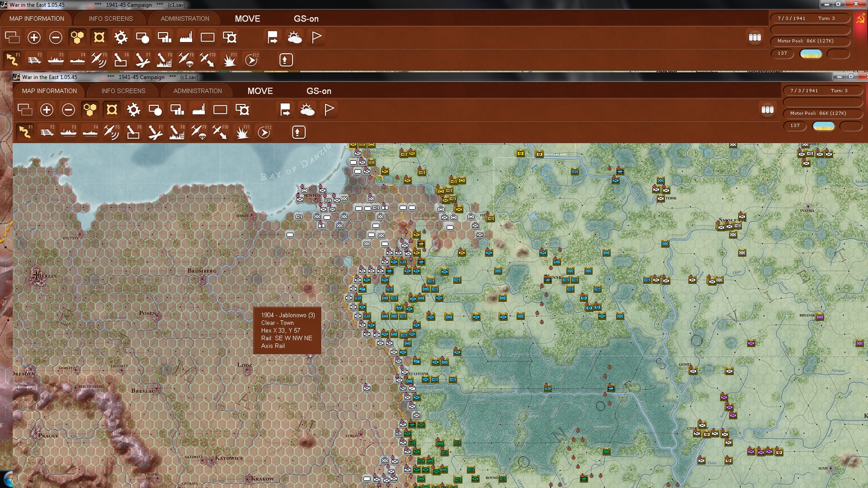
Task: Click the GS-on label in front window
Action: 319,91
